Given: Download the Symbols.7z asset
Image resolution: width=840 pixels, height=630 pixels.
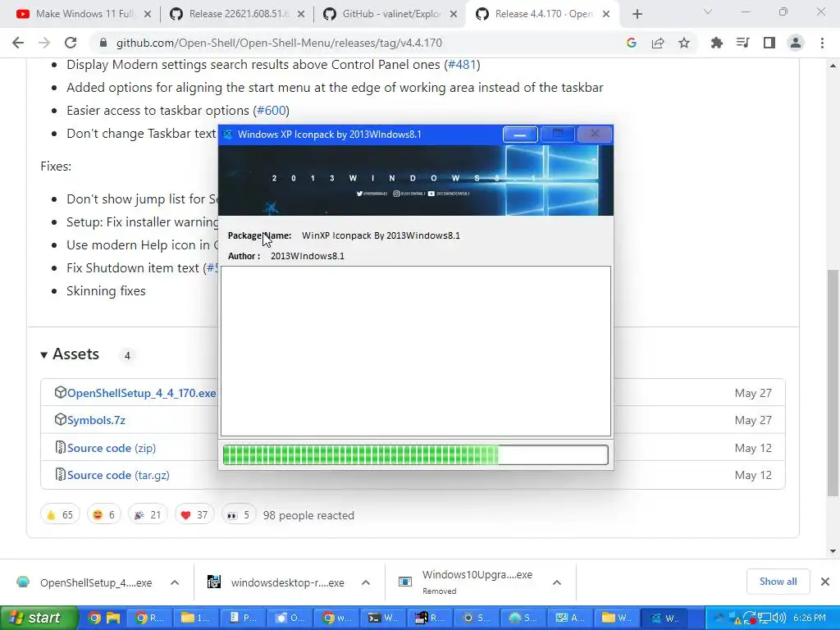Looking at the screenshot, I should pyautogui.click(x=96, y=420).
